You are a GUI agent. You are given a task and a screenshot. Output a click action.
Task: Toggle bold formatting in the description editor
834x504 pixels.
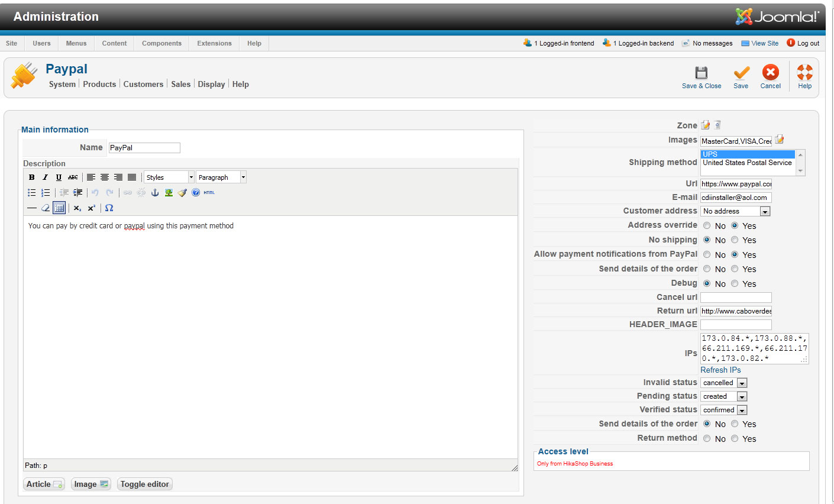(x=32, y=177)
